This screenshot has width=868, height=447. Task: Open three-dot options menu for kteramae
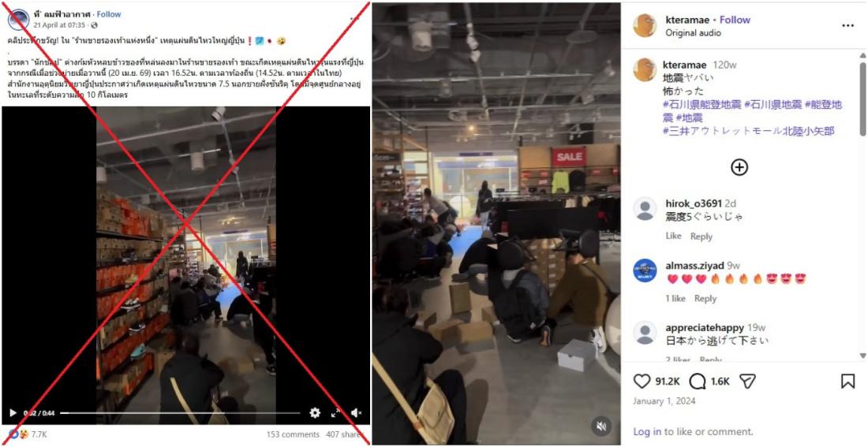pyautogui.click(x=847, y=25)
